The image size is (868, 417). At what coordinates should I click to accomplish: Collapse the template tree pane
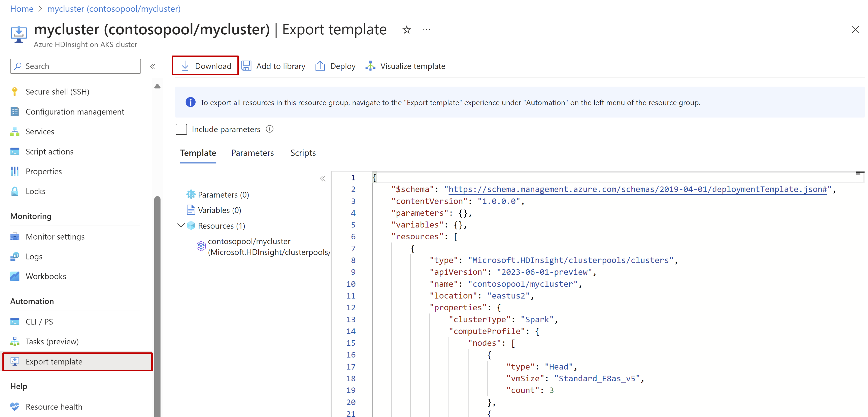(x=323, y=178)
